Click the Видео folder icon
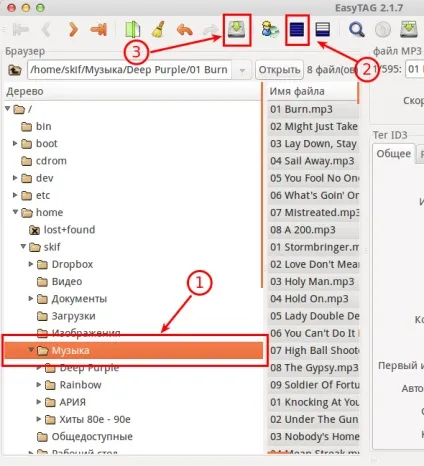 (42, 282)
